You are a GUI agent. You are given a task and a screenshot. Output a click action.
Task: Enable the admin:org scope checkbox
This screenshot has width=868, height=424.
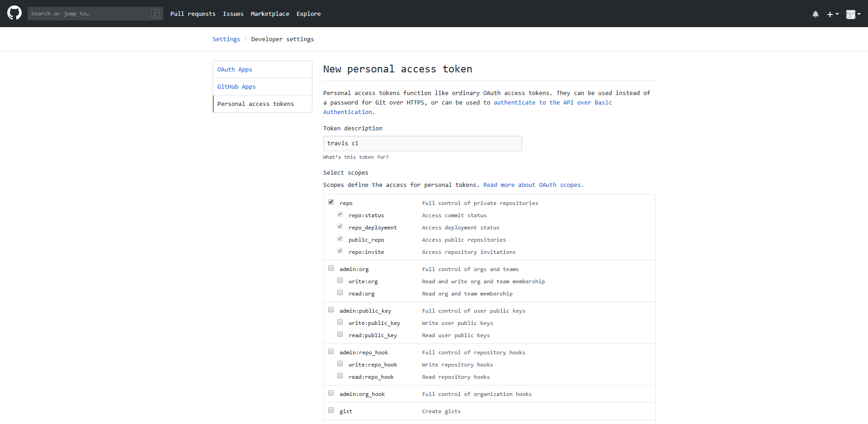tap(331, 268)
